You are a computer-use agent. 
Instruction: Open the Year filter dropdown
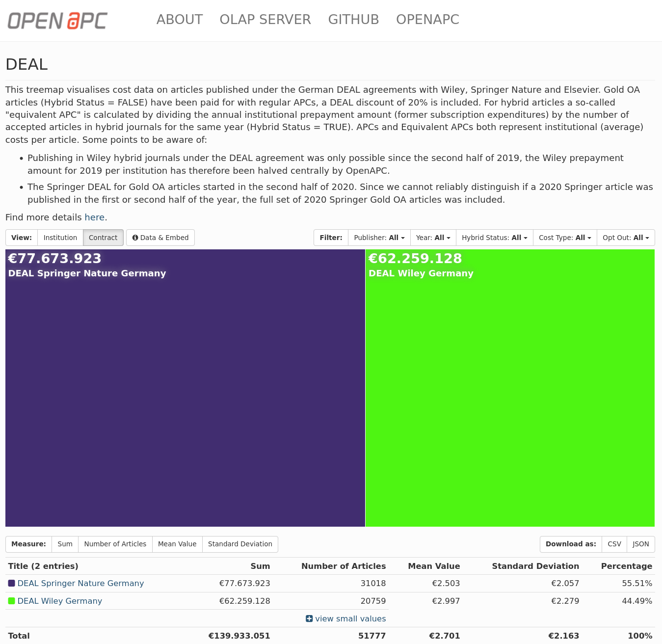pyautogui.click(x=433, y=238)
